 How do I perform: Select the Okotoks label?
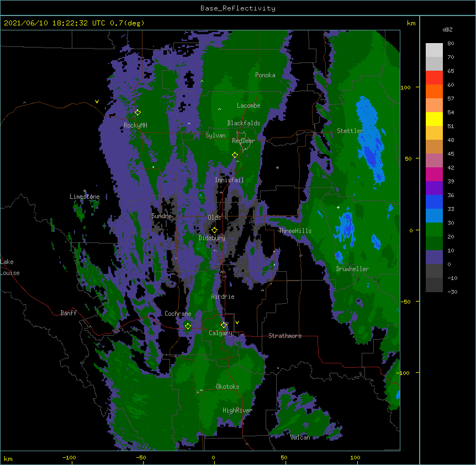coord(228,387)
